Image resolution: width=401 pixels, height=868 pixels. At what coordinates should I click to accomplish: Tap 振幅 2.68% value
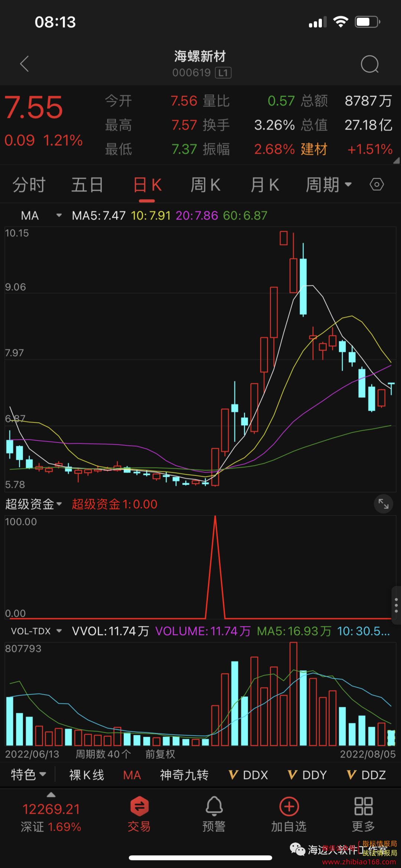click(274, 149)
